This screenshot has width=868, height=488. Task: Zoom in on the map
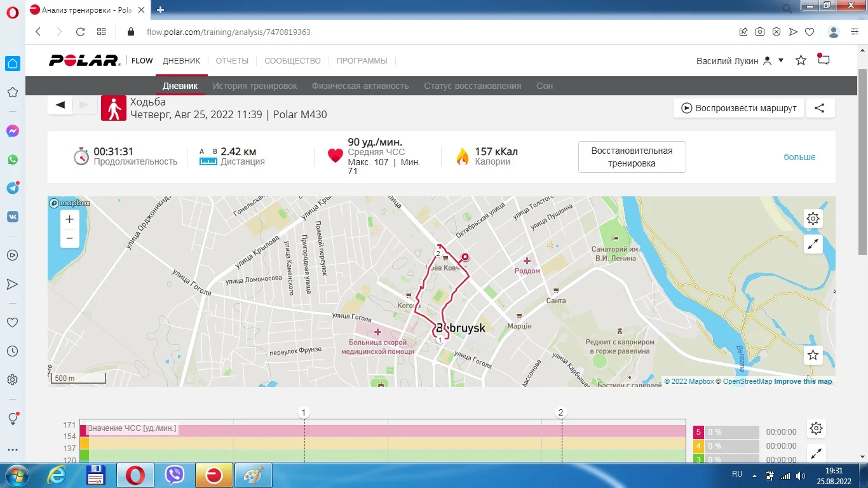70,219
